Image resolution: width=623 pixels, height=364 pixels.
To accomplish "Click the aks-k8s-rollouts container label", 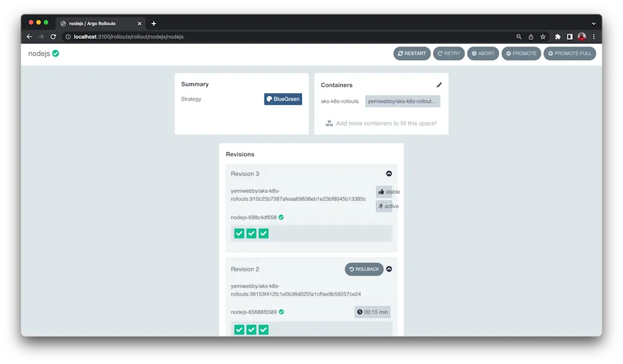I will [340, 101].
